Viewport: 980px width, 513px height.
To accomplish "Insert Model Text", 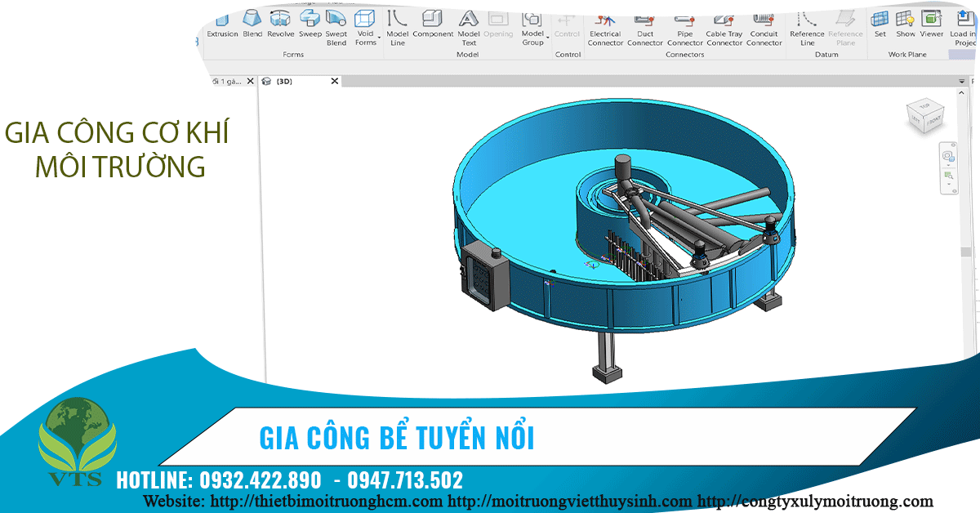I will click(x=469, y=28).
